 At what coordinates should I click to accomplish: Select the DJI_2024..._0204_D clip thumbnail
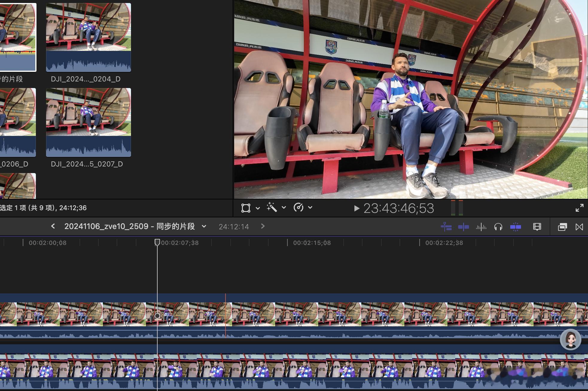pyautogui.click(x=89, y=37)
